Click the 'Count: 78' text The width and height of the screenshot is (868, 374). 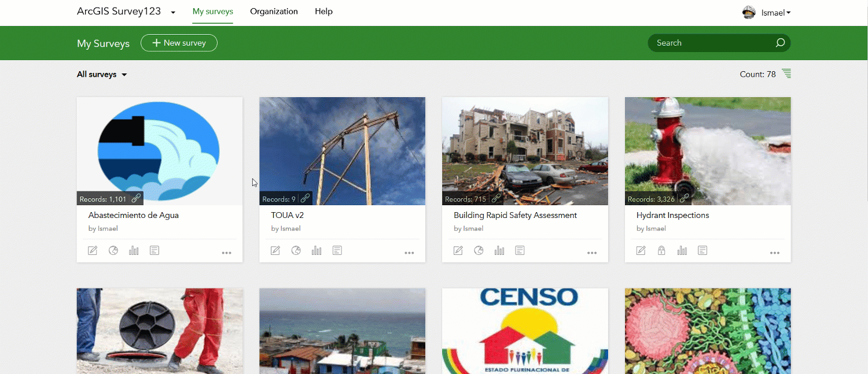[x=757, y=74]
